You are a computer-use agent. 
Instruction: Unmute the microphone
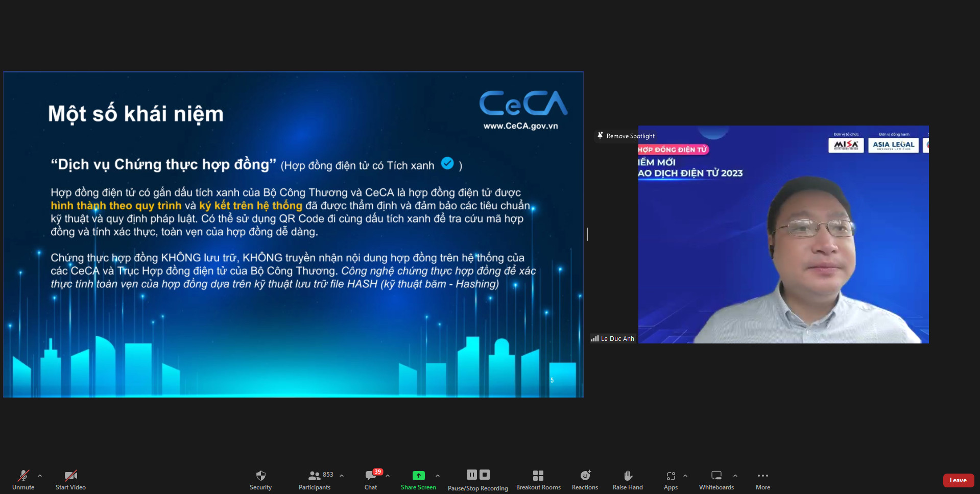coord(23,479)
